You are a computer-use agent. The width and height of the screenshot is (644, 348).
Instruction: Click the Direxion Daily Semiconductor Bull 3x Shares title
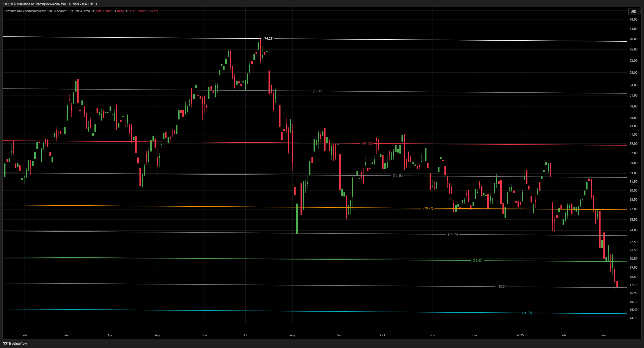point(35,11)
